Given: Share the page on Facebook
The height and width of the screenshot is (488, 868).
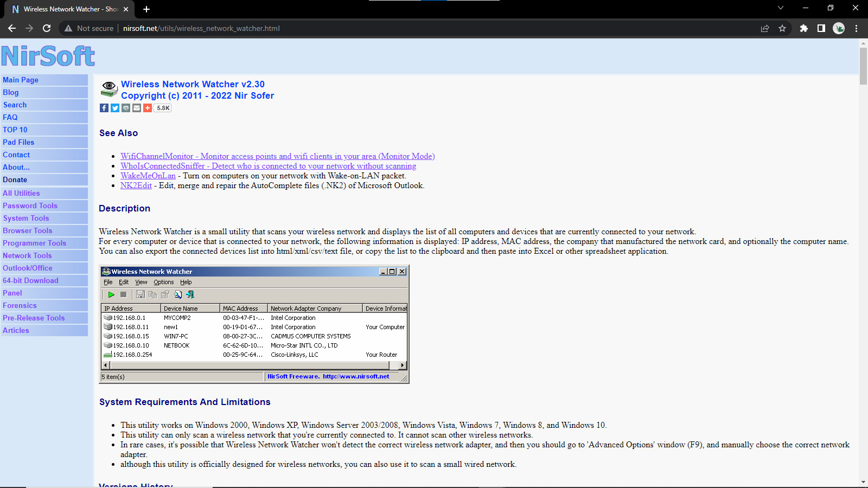Looking at the screenshot, I should pos(104,108).
